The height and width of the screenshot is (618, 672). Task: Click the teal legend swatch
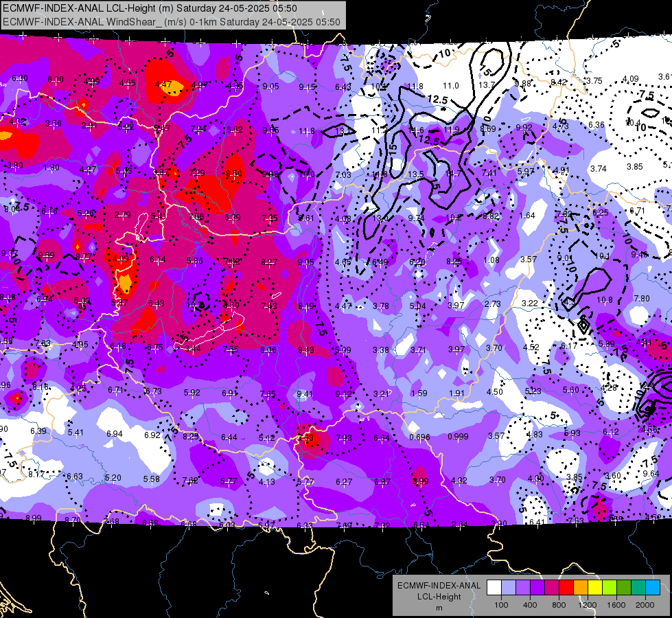[x=638, y=588]
